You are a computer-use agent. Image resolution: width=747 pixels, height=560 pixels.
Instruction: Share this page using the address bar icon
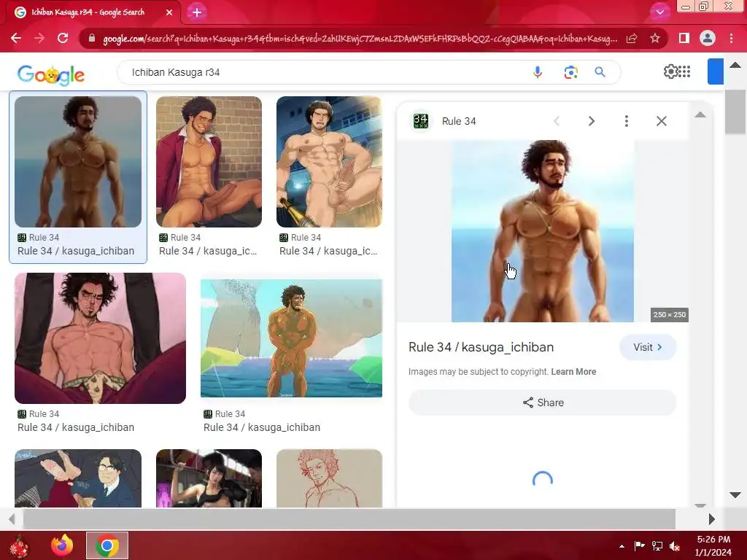[x=632, y=38]
